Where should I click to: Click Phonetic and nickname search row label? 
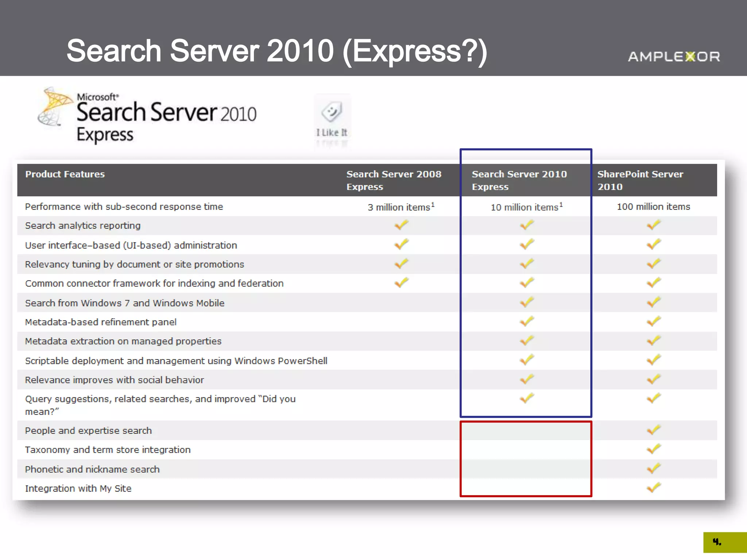92,469
